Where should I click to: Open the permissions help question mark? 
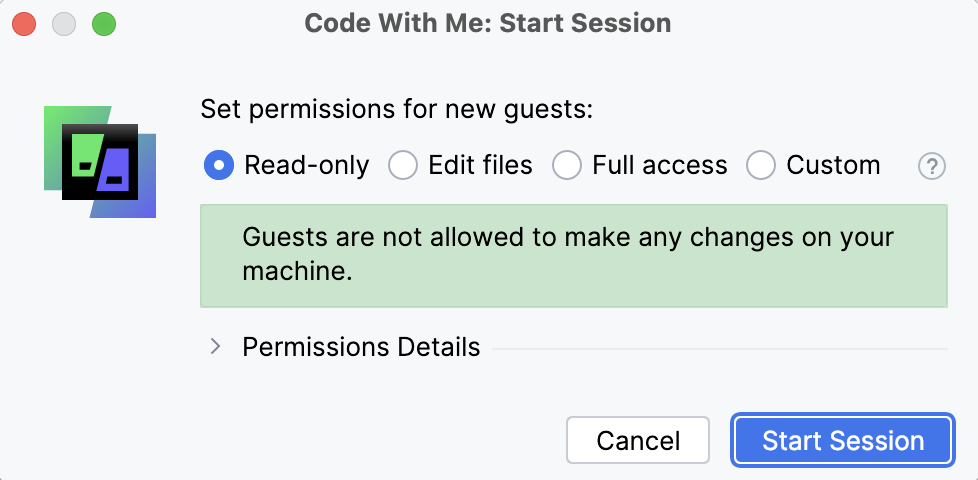click(x=932, y=166)
